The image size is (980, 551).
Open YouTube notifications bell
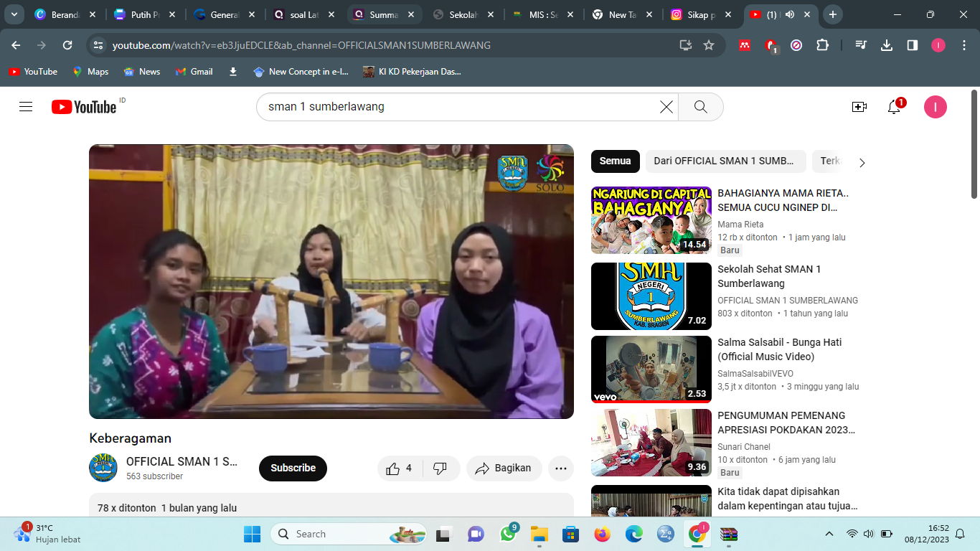point(894,107)
